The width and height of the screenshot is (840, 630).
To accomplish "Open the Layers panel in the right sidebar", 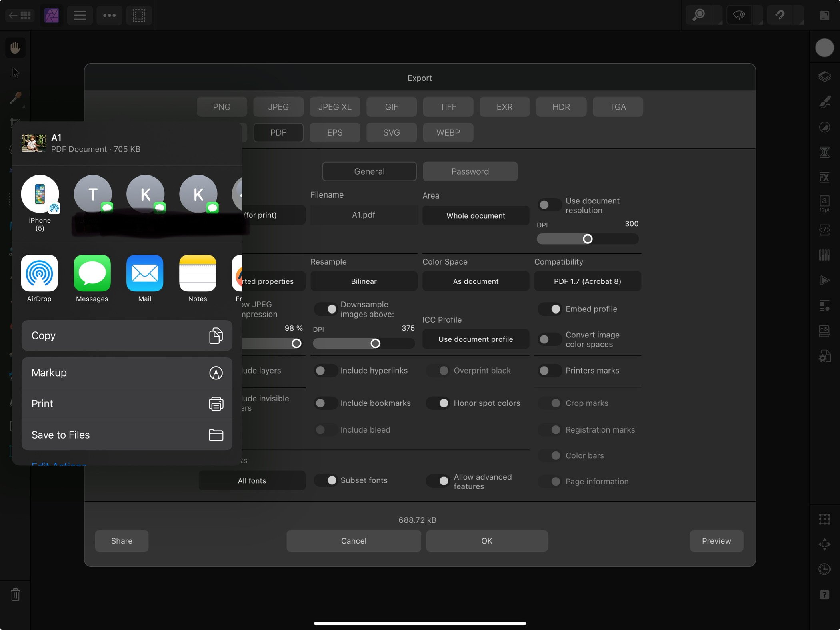I will tap(824, 76).
